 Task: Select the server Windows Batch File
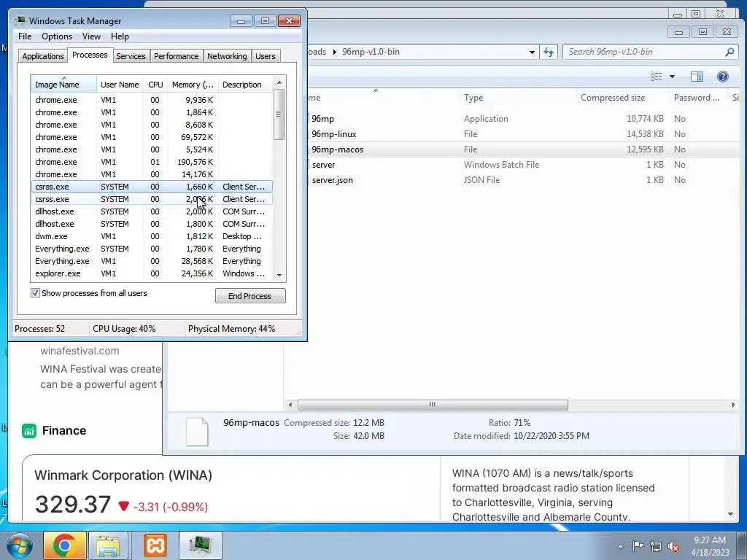[x=323, y=164]
